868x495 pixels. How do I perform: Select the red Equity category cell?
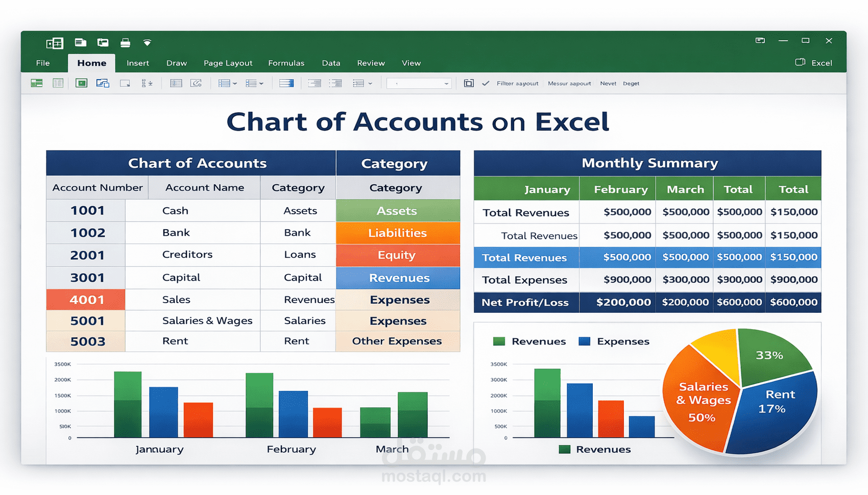click(x=398, y=255)
